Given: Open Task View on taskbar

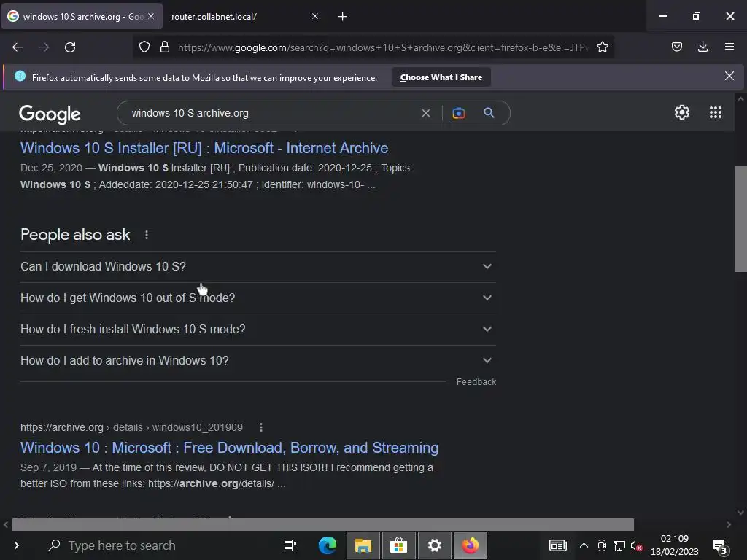Looking at the screenshot, I should tap(290, 545).
